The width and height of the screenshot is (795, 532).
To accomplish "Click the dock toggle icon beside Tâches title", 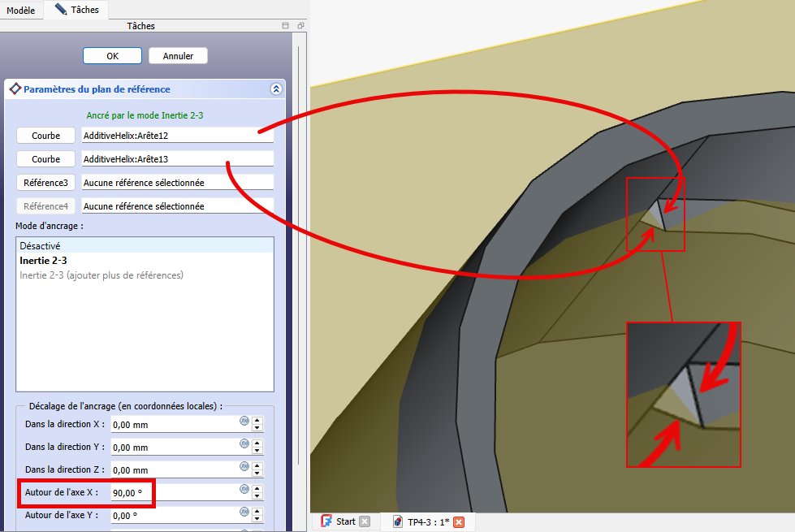I will point(285,26).
